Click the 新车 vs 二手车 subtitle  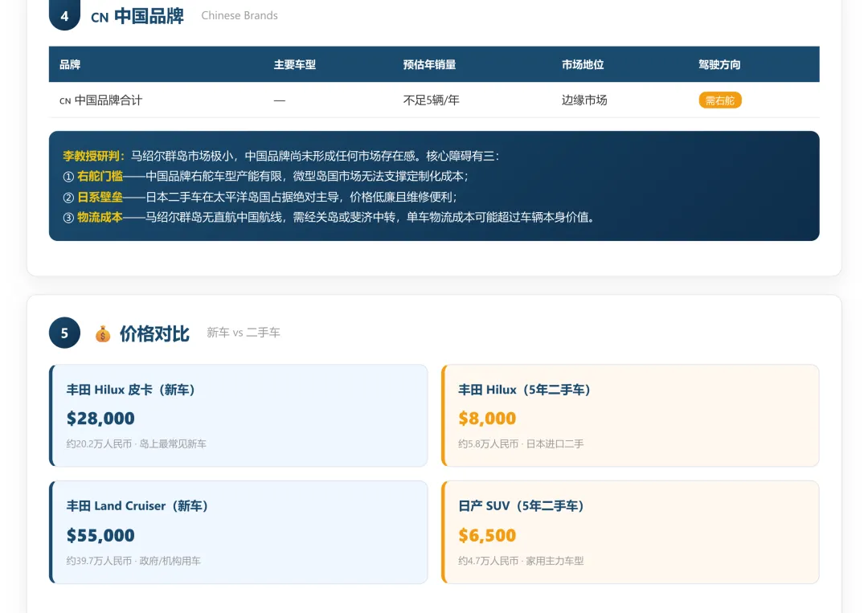243,333
